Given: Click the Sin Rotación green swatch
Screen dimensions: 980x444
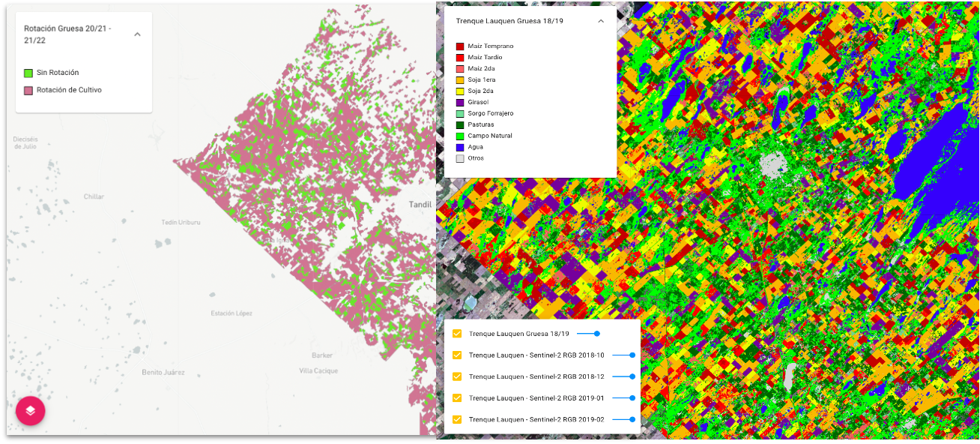Looking at the screenshot, I should [27, 73].
